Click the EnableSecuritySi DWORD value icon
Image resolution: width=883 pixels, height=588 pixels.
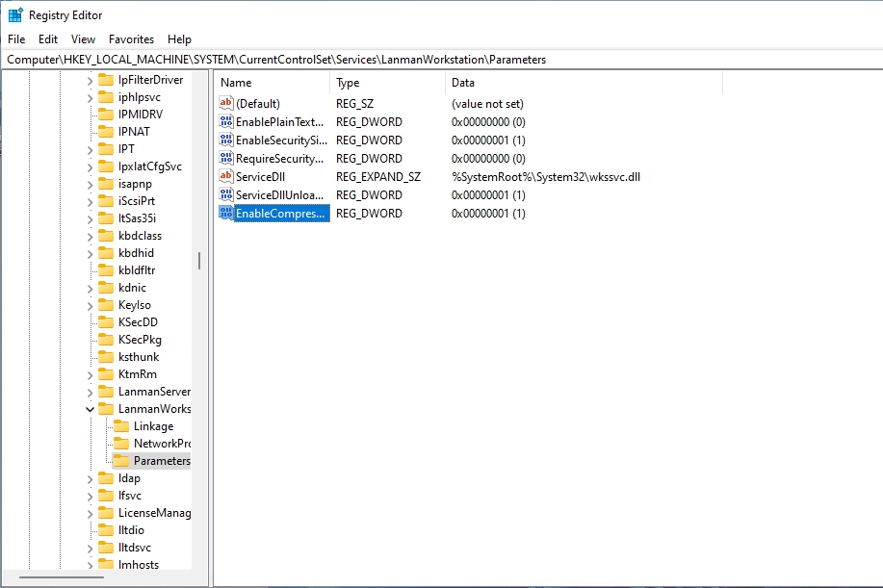pyautogui.click(x=226, y=141)
